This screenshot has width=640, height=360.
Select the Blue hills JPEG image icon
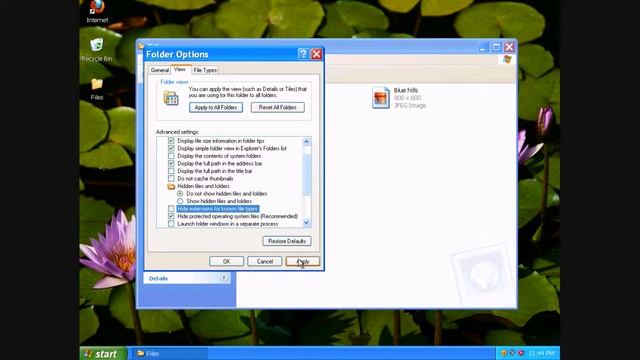380,98
